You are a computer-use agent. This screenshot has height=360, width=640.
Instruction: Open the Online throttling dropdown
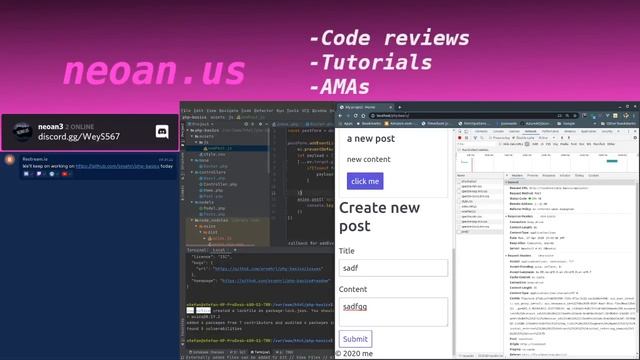546,138
